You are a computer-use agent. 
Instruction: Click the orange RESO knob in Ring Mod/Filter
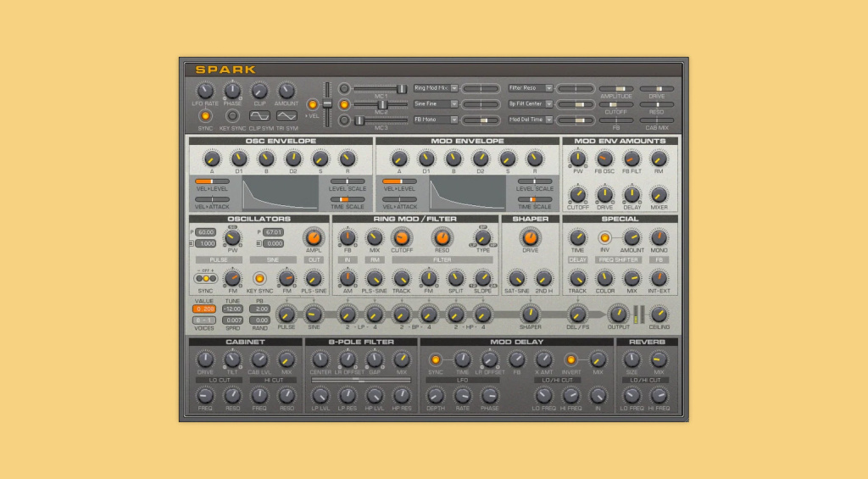442,237
